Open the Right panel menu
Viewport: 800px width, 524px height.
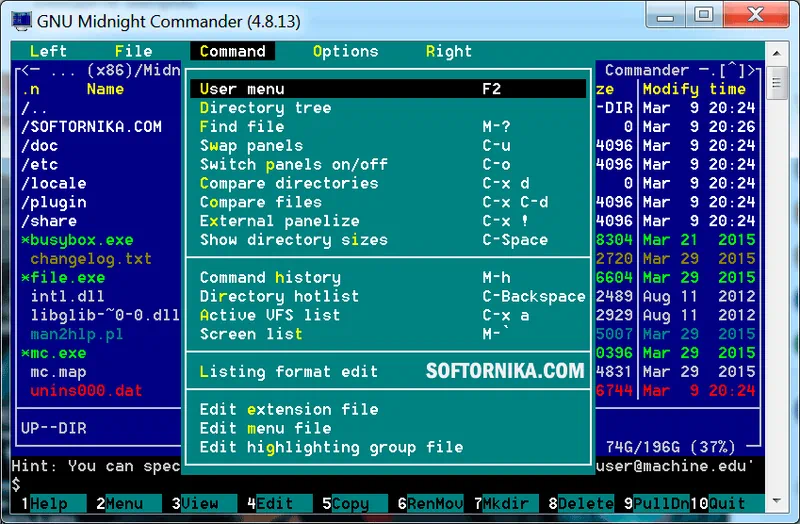448,52
